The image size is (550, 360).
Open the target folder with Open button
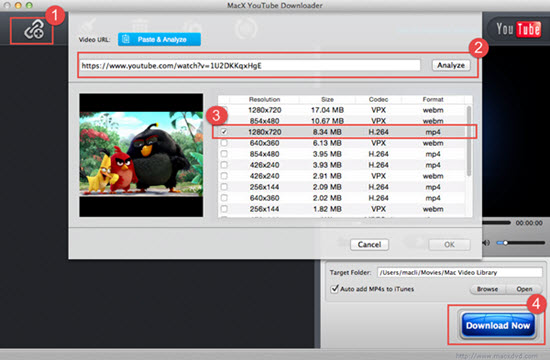point(524,289)
